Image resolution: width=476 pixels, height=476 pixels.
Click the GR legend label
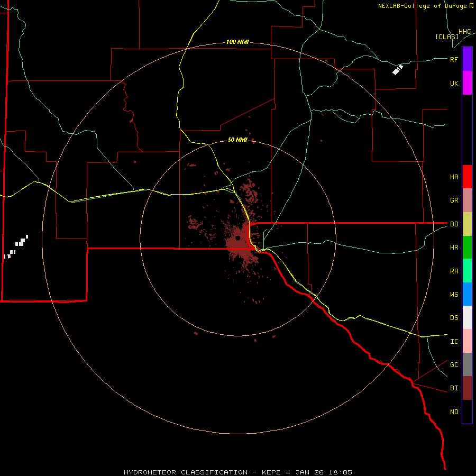tap(454, 200)
